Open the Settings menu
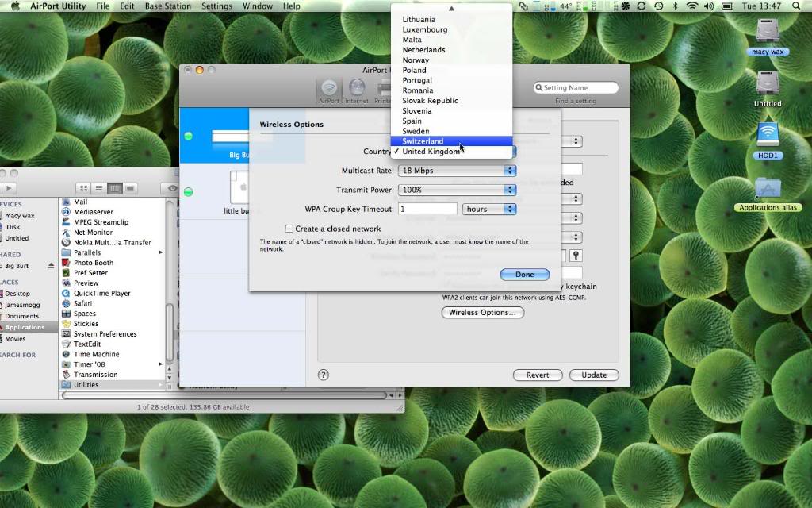This screenshot has height=508, width=812. tap(216, 6)
